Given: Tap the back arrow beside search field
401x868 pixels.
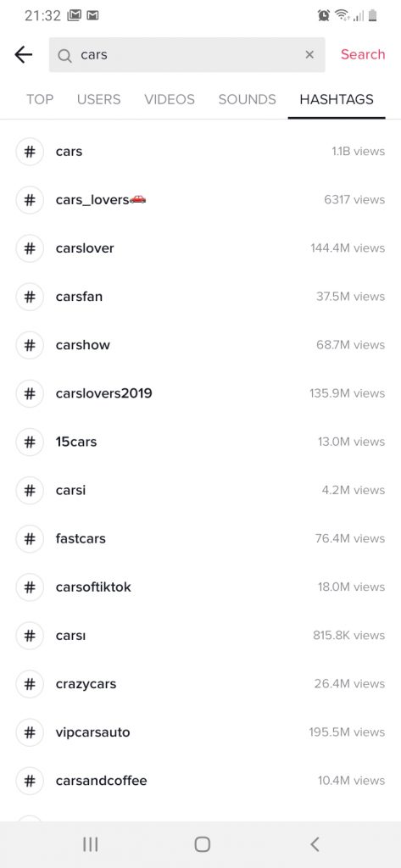Looking at the screenshot, I should pos(23,54).
